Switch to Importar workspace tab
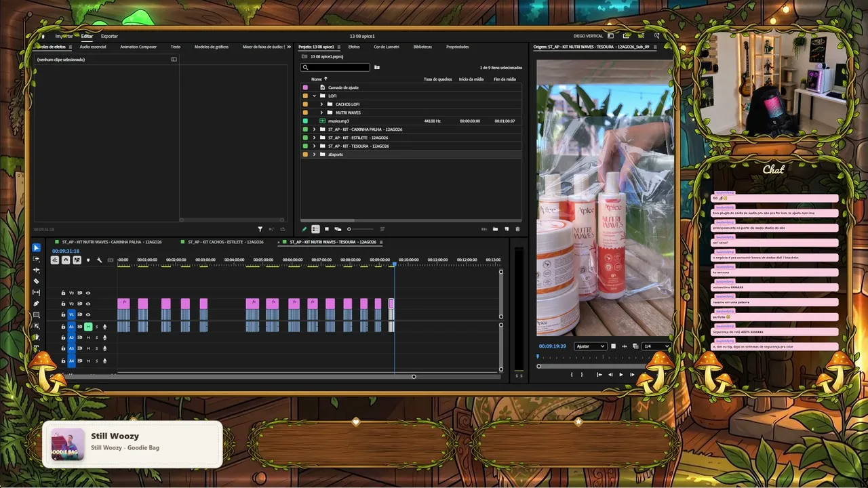Viewport: 868px width, 488px height. (x=64, y=36)
